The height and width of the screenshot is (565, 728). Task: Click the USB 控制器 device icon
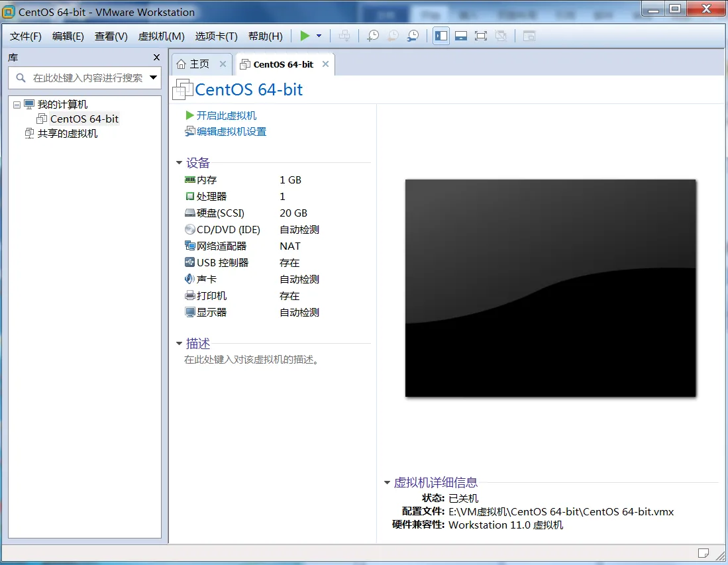190,262
